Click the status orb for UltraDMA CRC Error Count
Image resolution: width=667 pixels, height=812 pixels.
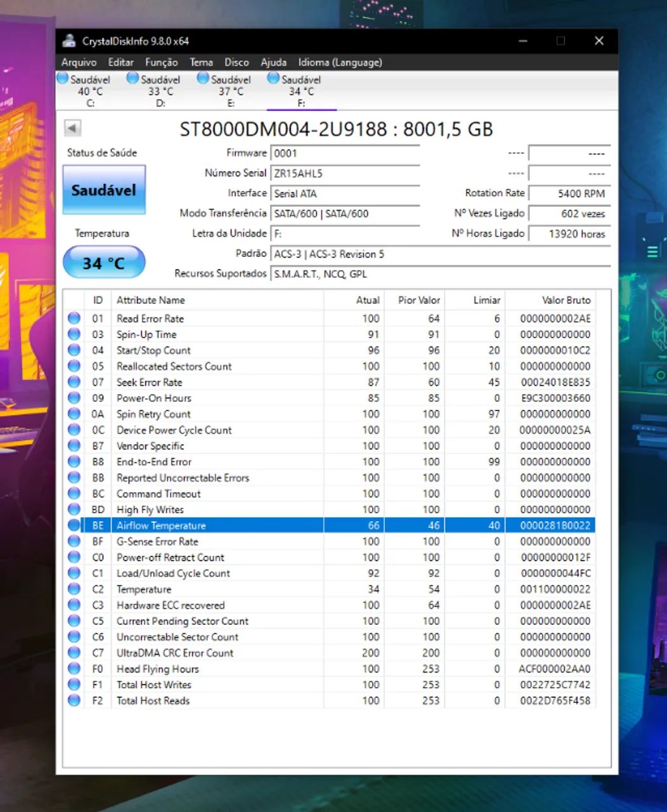pyautogui.click(x=74, y=653)
